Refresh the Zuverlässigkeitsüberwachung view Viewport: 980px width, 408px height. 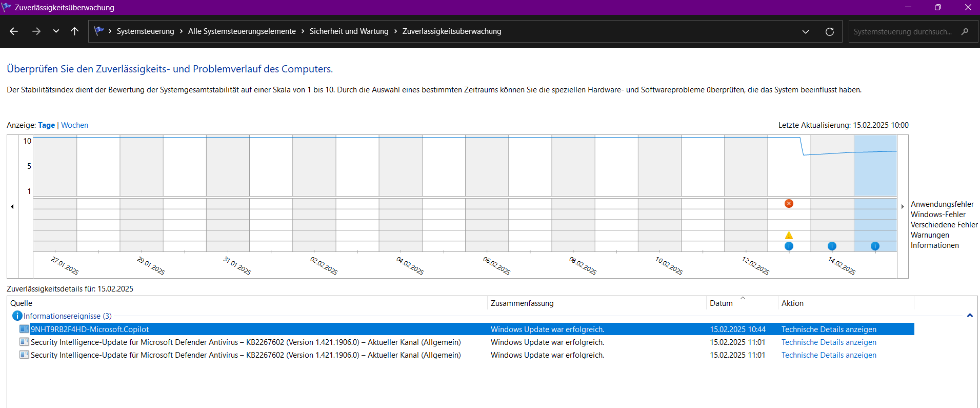(x=829, y=31)
